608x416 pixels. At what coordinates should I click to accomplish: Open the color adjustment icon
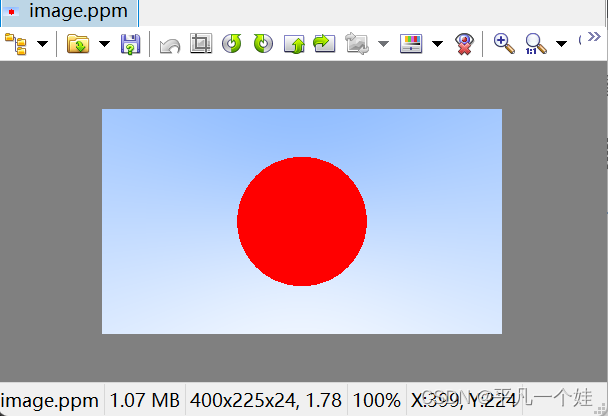click(411, 44)
